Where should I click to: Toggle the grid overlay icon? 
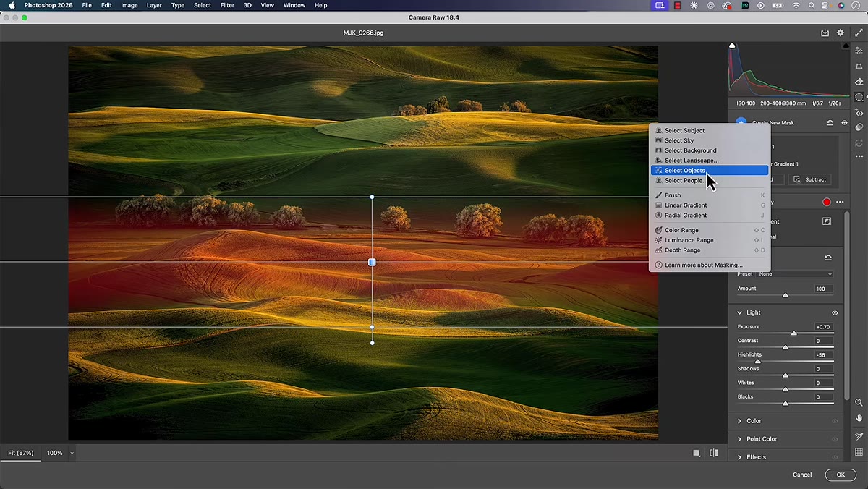pyautogui.click(x=859, y=452)
